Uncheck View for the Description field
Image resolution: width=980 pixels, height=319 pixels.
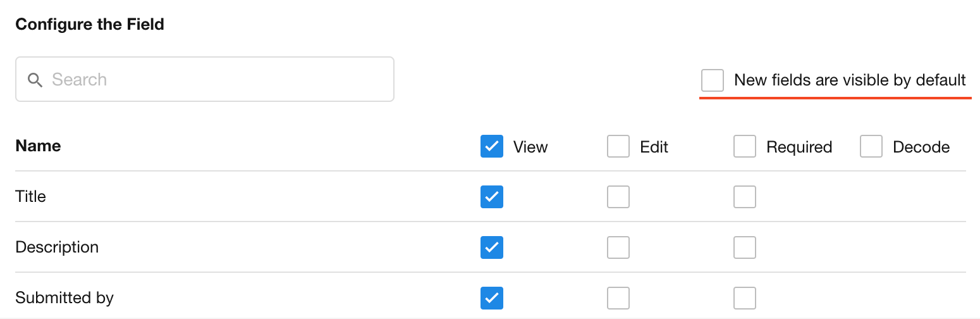point(492,247)
